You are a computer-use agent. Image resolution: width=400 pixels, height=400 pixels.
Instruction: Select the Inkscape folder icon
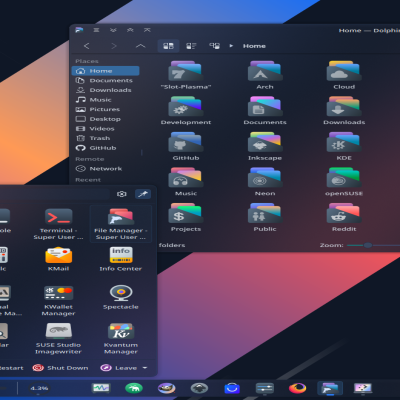coord(265,142)
